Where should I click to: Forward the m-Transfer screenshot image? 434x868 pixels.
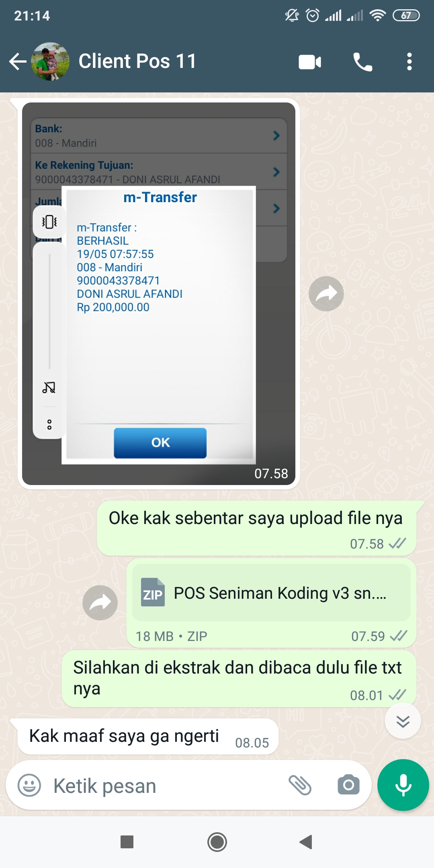click(x=326, y=294)
